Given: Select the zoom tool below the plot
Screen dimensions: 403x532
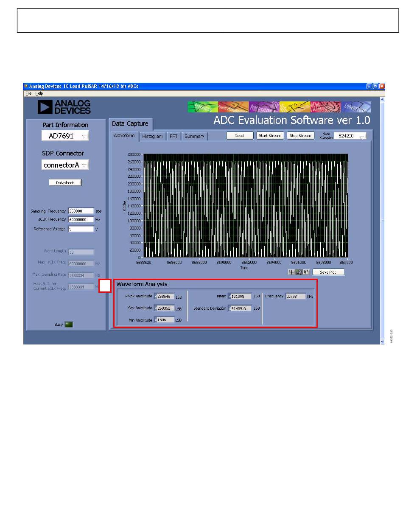Looking at the screenshot, I should (x=298, y=272).
